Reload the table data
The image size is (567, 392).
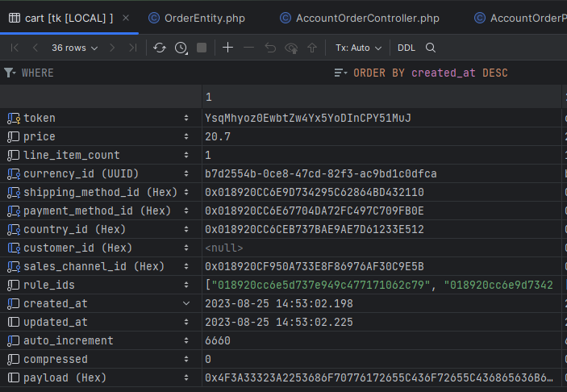(160, 48)
